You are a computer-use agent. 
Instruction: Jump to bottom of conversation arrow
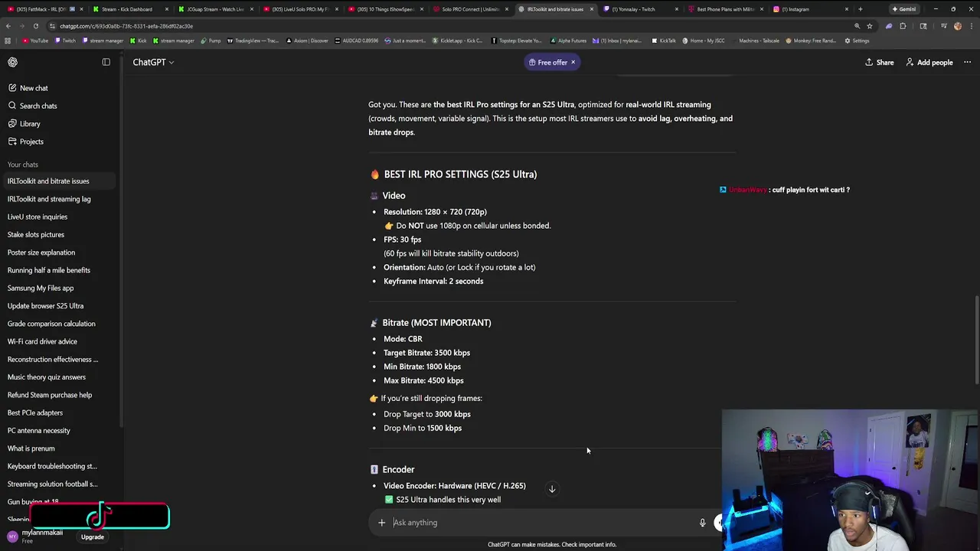(551, 489)
